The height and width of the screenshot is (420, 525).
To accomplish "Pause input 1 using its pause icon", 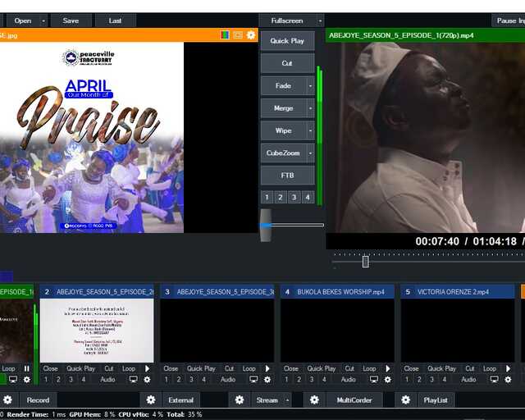I will tap(27, 368).
